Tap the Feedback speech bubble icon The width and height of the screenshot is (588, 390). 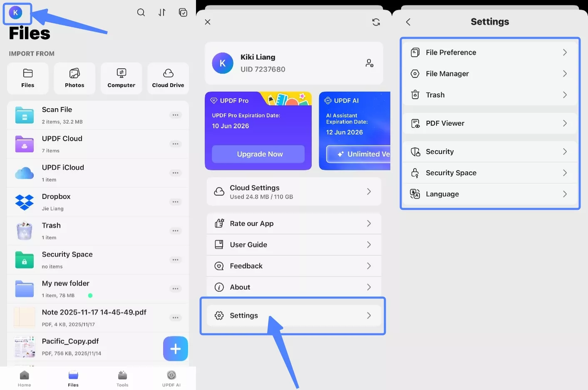point(219,266)
